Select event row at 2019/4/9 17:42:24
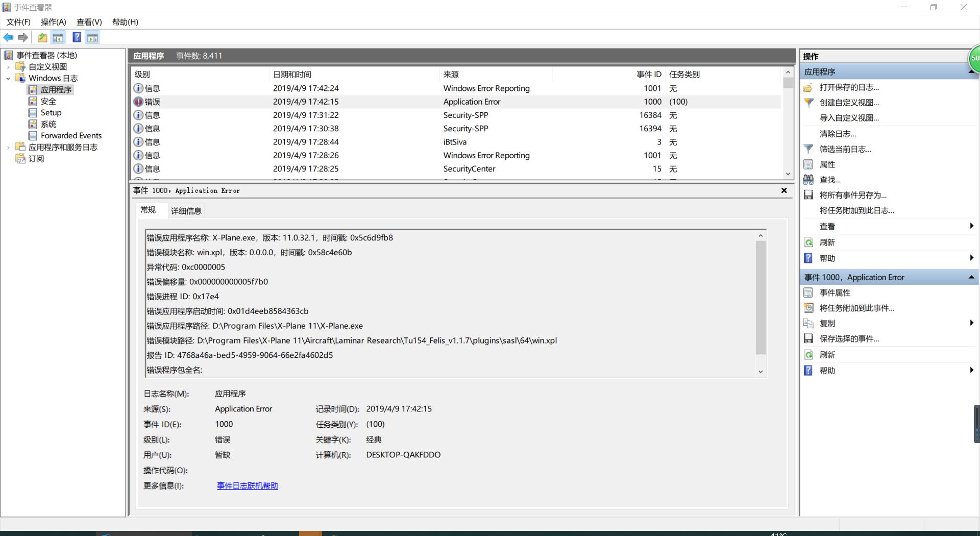This screenshot has height=536, width=980. (x=456, y=88)
